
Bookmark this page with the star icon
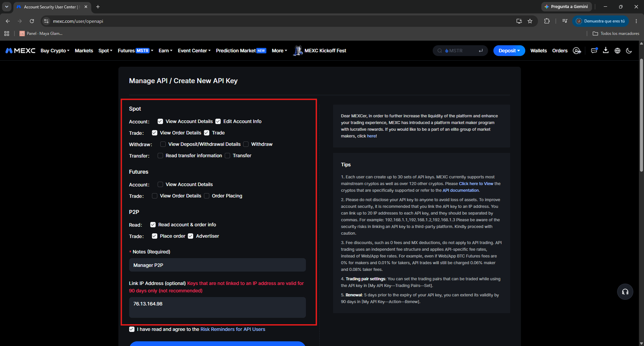point(530,21)
